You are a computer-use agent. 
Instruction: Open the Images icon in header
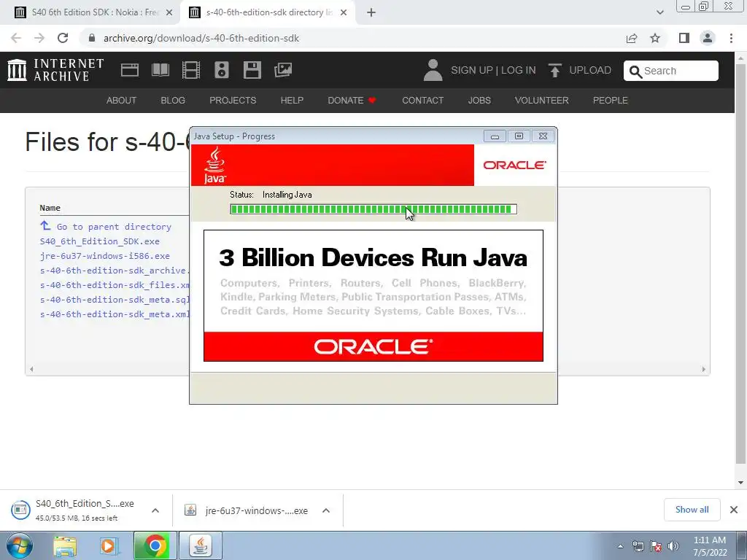point(283,70)
